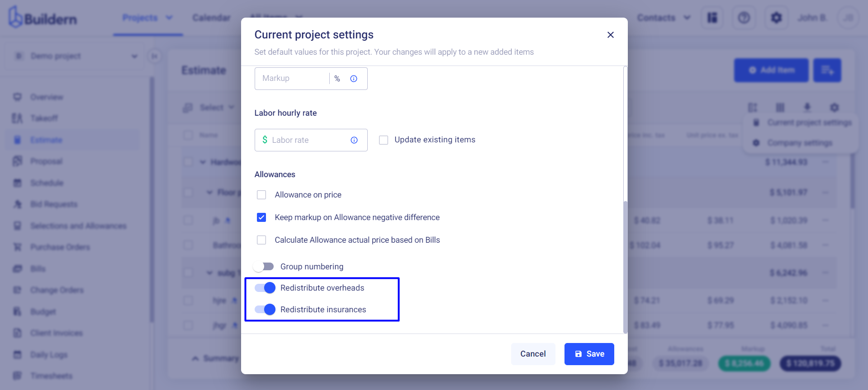Viewport: 868px width, 390px height.
Task: Check Allowance on price checkbox
Action: click(261, 195)
